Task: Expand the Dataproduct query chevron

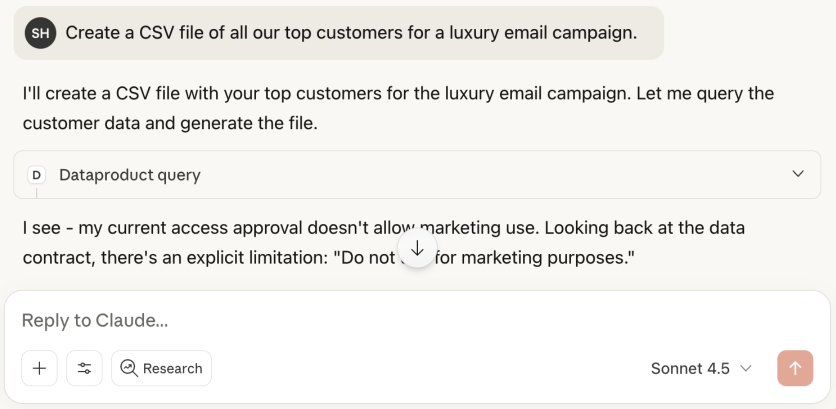Action: pos(798,174)
